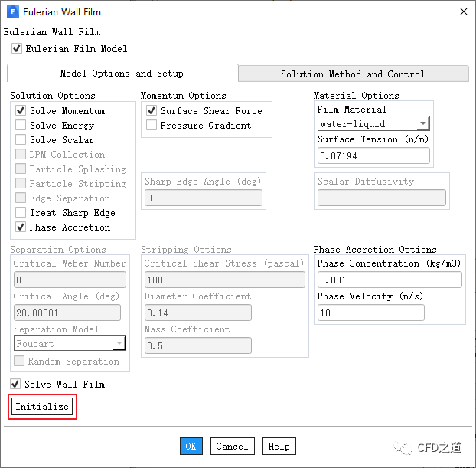Click the Surface Tension input field
The image size is (476, 468).
373,155
